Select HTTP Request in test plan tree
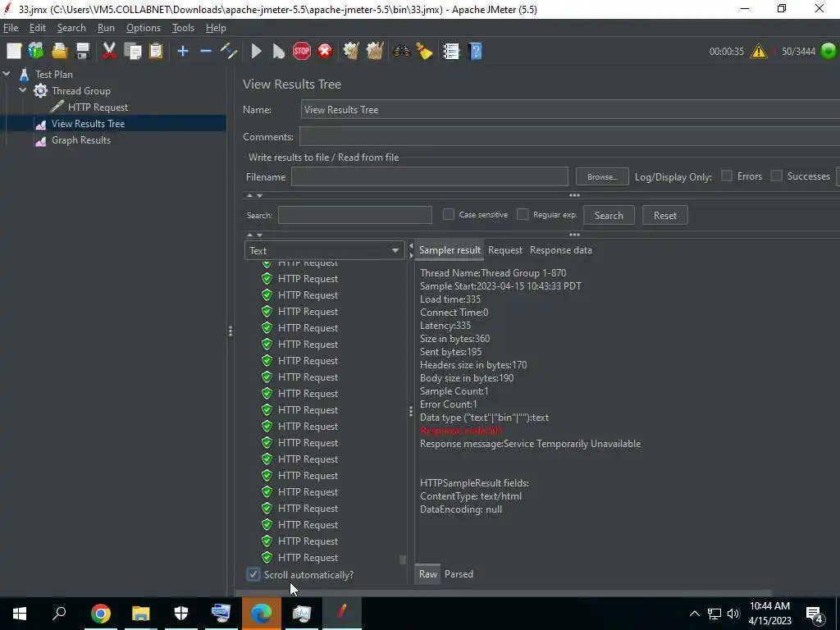Screen dimensions: 840x630 pyautogui.click(x=98, y=107)
